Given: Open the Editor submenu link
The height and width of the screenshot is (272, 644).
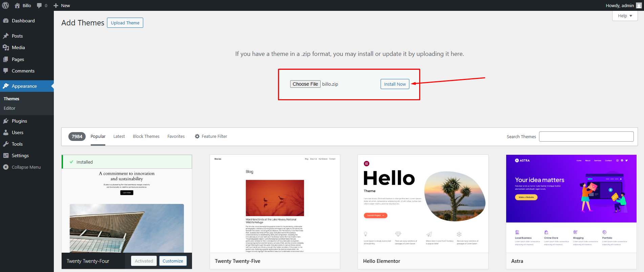Looking at the screenshot, I should click(9, 108).
